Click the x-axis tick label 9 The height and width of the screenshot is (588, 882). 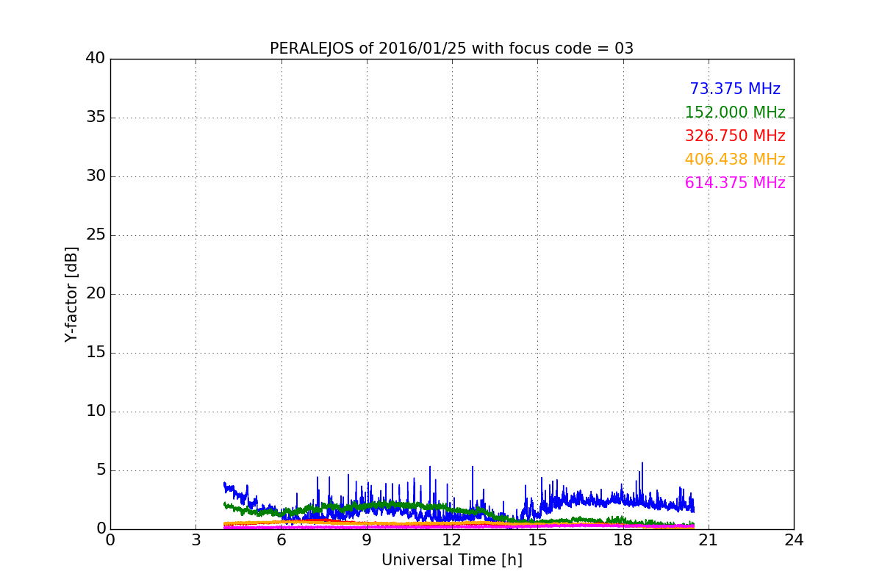[x=367, y=540]
